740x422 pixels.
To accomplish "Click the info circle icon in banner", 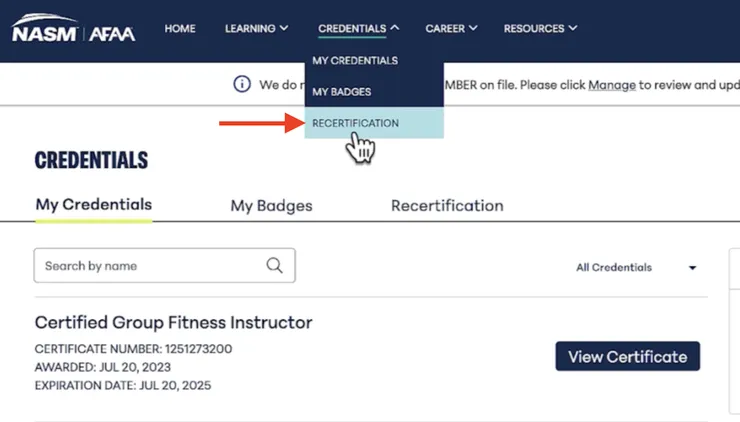I will (x=241, y=85).
